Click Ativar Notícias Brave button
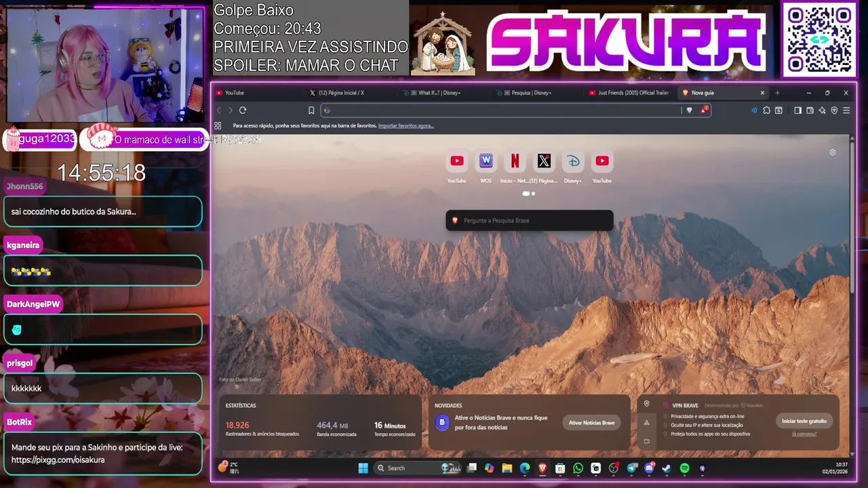 coord(592,423)
